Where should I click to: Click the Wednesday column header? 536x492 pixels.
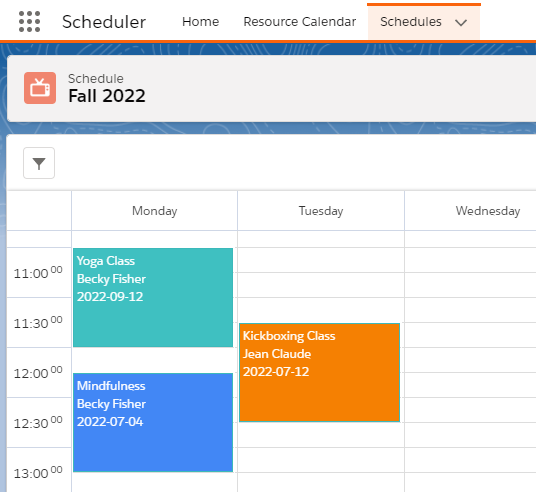pyautogui.click(x=488, y=211)
